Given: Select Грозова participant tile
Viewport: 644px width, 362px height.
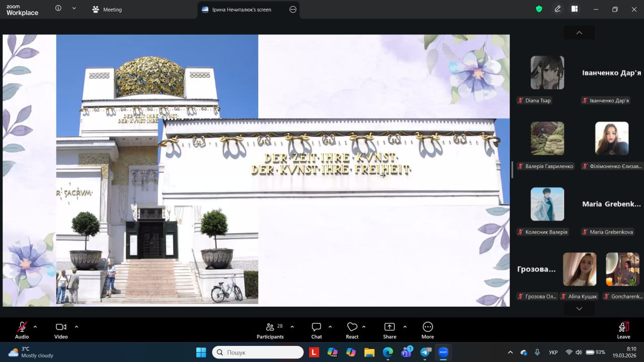Looking at the screenshot, I should click(x=537, y=269).
